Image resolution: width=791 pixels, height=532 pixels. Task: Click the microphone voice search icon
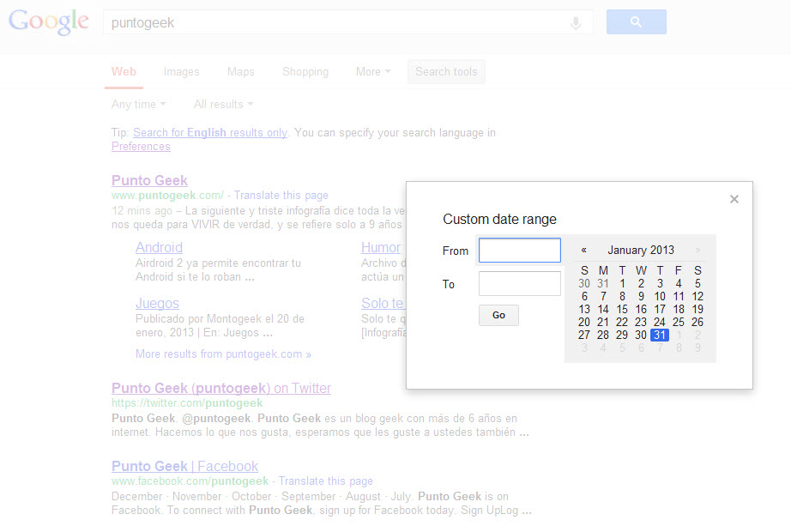[576, 22]
